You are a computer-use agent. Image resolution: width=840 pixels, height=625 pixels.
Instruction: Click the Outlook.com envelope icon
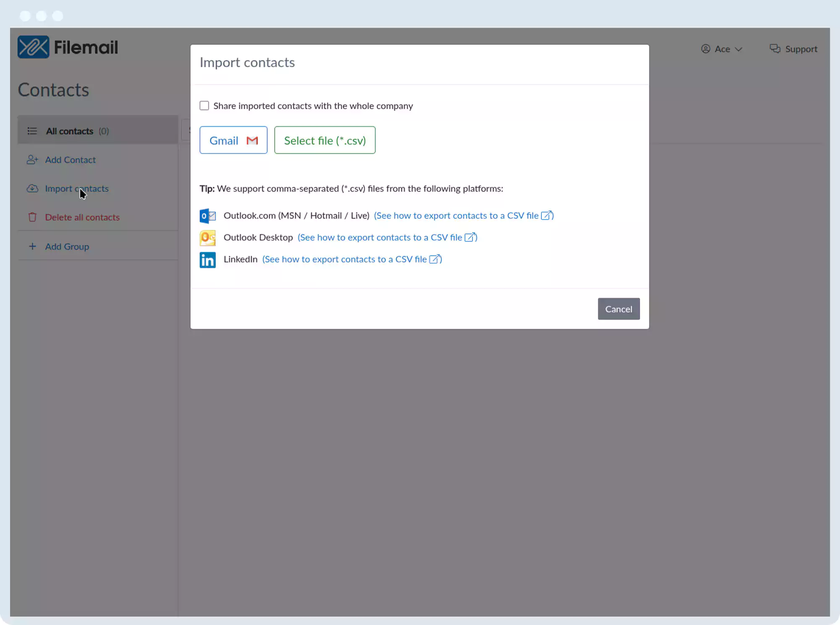point(207,216)
